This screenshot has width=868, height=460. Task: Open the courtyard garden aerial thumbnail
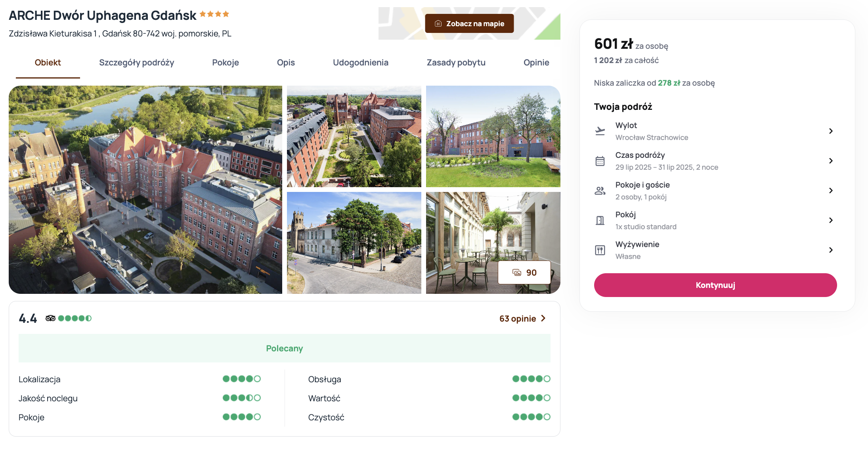point(354,136)
